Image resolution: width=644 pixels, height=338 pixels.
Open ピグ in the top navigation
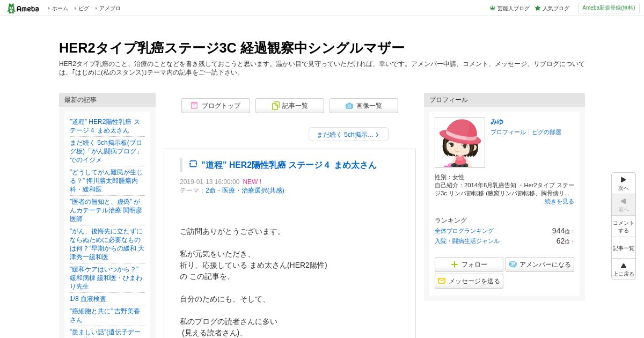click(84, 8)
